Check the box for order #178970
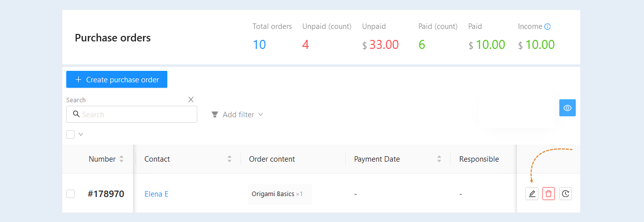Image resolution: width=644 pixels, height=222 pixels. (70, 194)
